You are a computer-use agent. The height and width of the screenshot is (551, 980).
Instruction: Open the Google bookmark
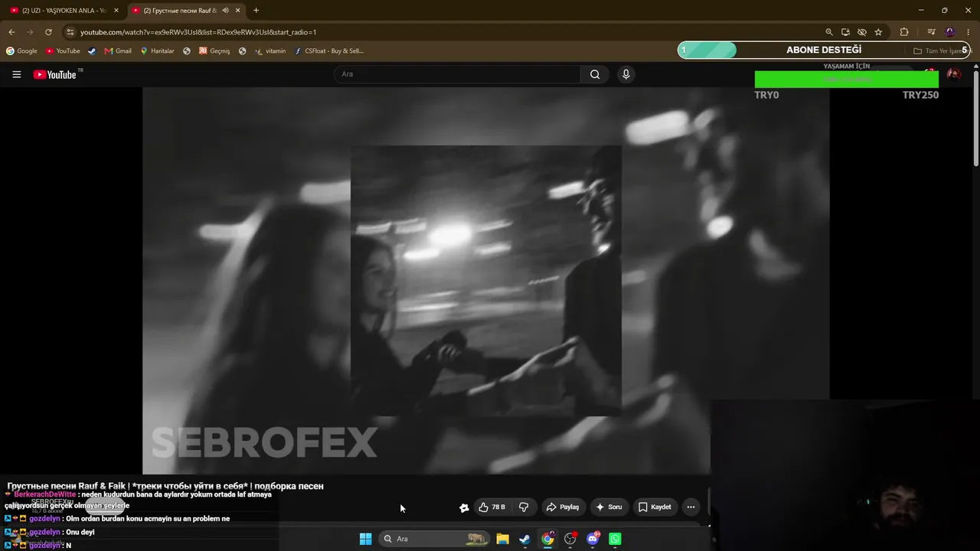[21, 51]
